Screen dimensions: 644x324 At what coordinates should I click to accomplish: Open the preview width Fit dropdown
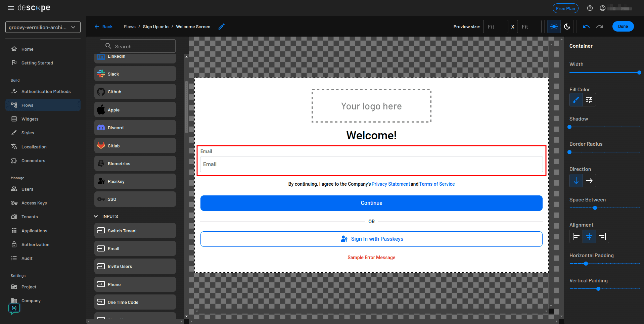496,26
